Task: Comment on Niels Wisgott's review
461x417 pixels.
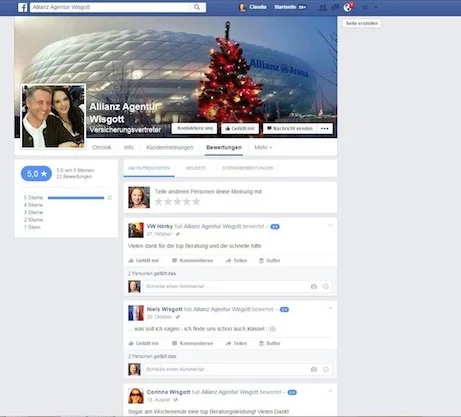Action: [192, 343]
